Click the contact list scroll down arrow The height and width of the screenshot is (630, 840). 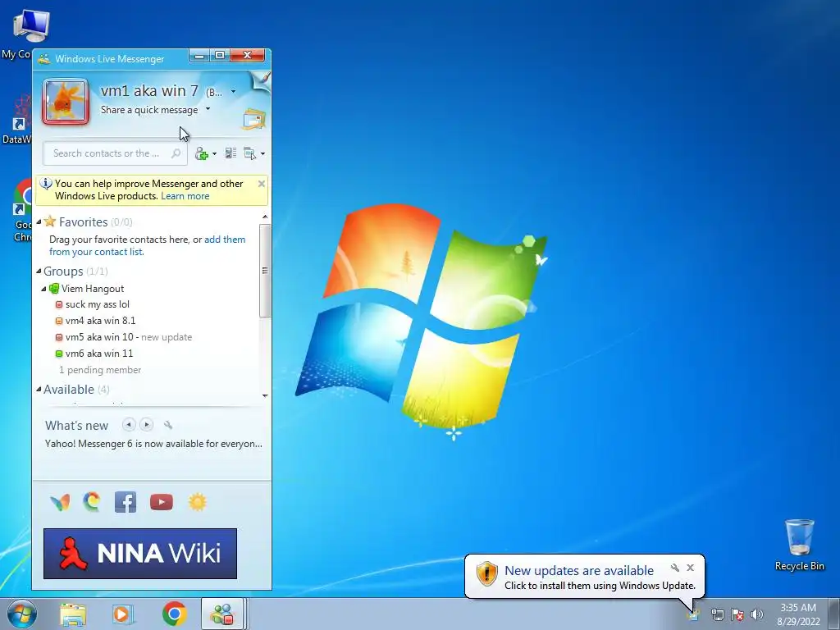point(265,396)
